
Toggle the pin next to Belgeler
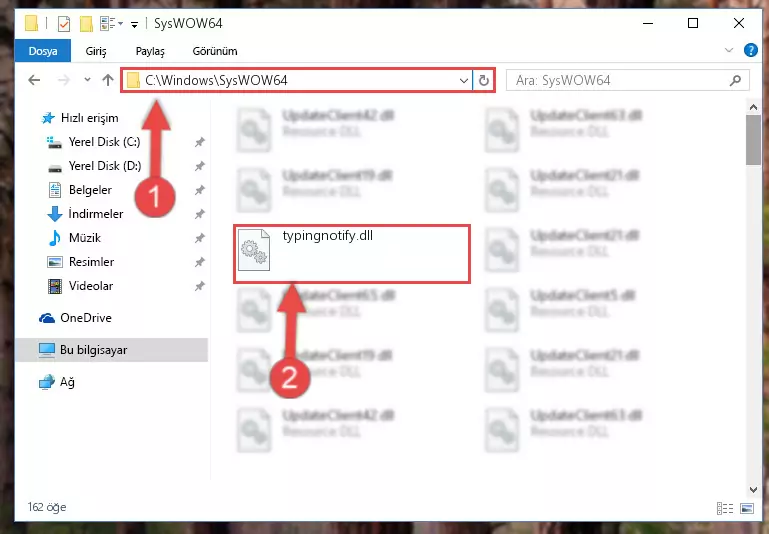(x=199, y=190)
